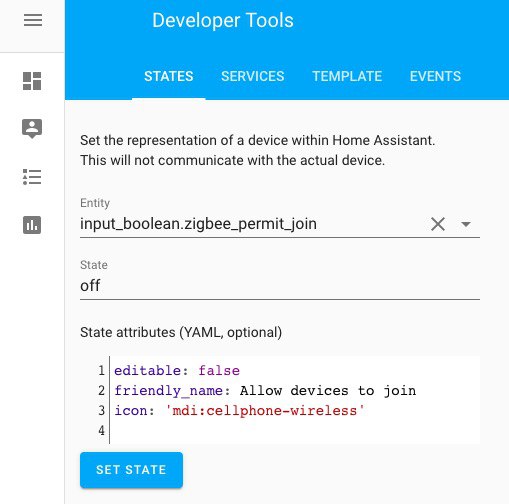Expand the Entity dropdown arrow
Viewport: 509px width, 504px height.
[466, 224]
